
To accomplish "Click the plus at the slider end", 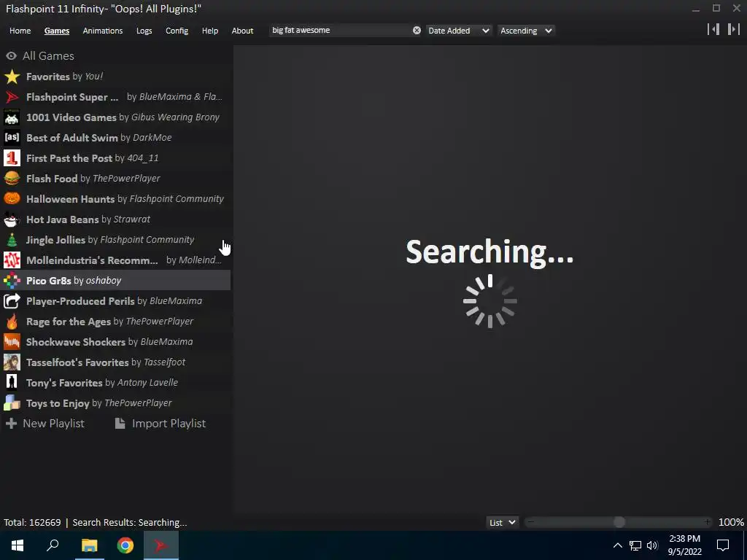I will tap(708, 522).
